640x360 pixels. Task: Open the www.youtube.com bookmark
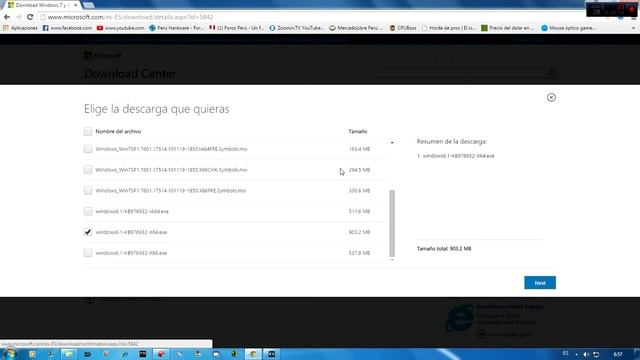tap(120, 28)
